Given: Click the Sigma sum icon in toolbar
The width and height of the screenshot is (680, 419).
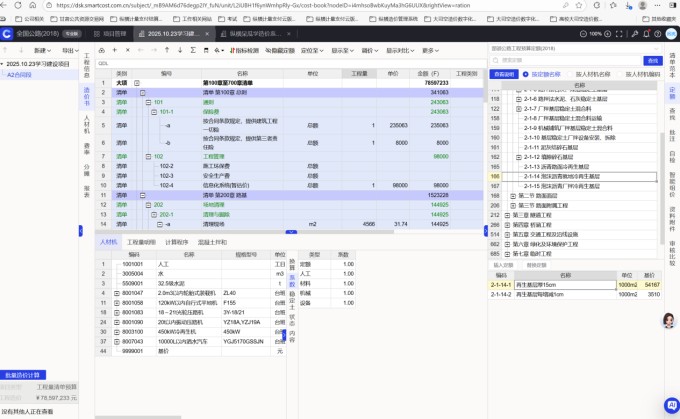Looking at the screenshot, I should 193,50.
